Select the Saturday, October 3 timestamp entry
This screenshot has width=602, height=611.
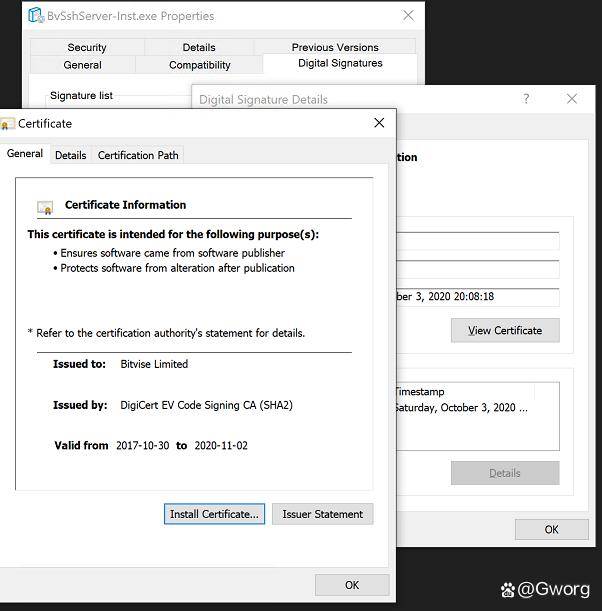point(460,408)
